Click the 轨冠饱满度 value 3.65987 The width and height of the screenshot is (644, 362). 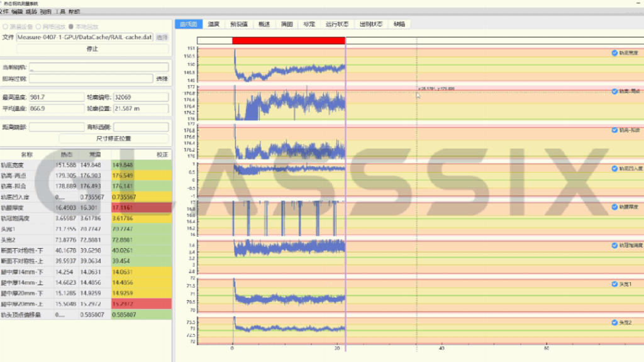click(65, 218)
